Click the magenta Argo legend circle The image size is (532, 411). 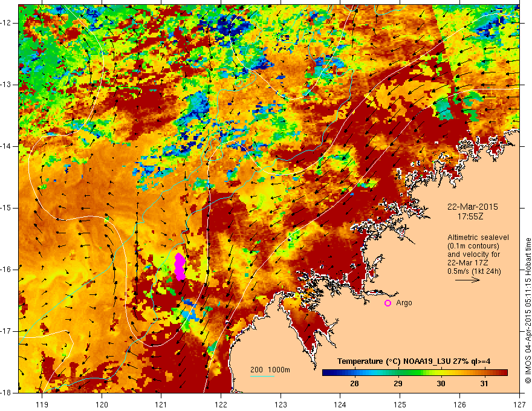coord(388,303)
